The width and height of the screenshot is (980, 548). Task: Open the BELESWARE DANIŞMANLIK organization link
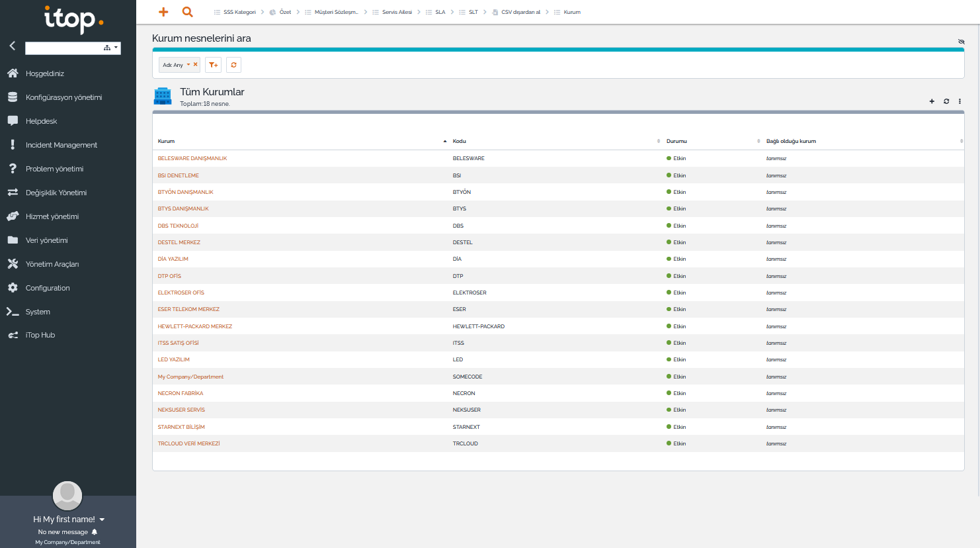coord(192,158)
